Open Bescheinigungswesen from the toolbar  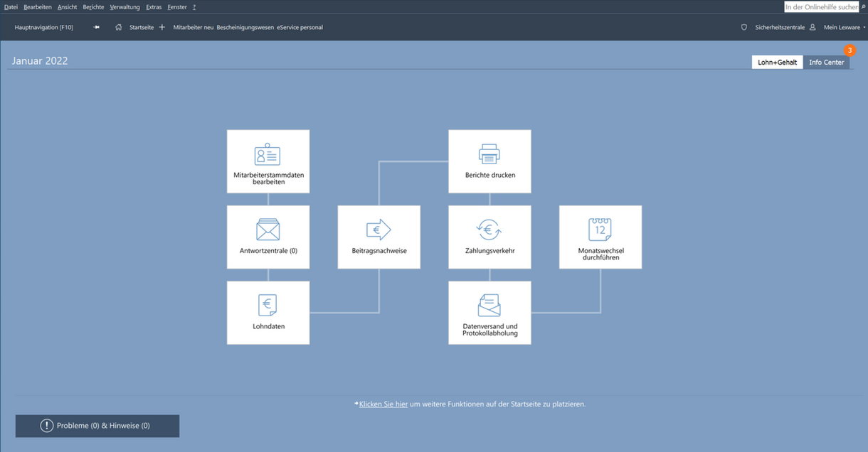click(x=245, y=27)
